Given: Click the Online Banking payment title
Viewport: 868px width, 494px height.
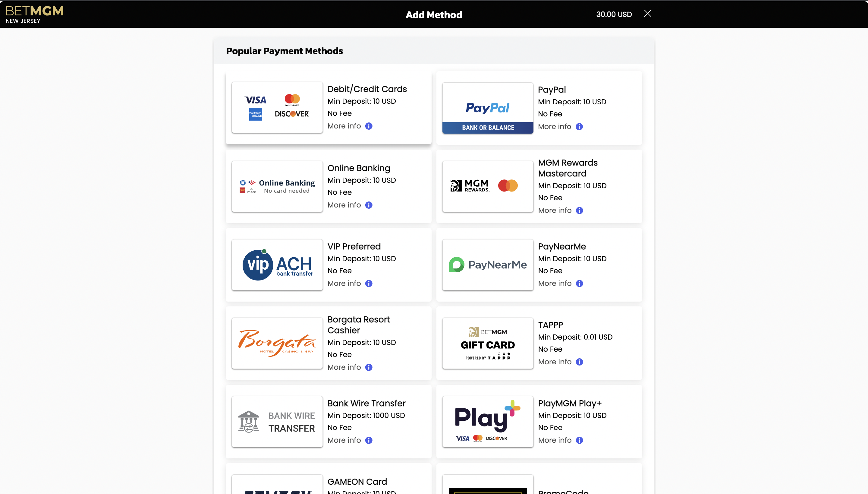Looking at the screenshot, I should 359,168.
